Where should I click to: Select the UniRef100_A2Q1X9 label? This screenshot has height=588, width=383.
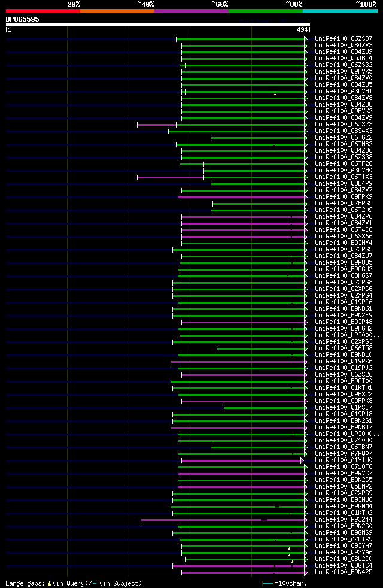(344, 539)
